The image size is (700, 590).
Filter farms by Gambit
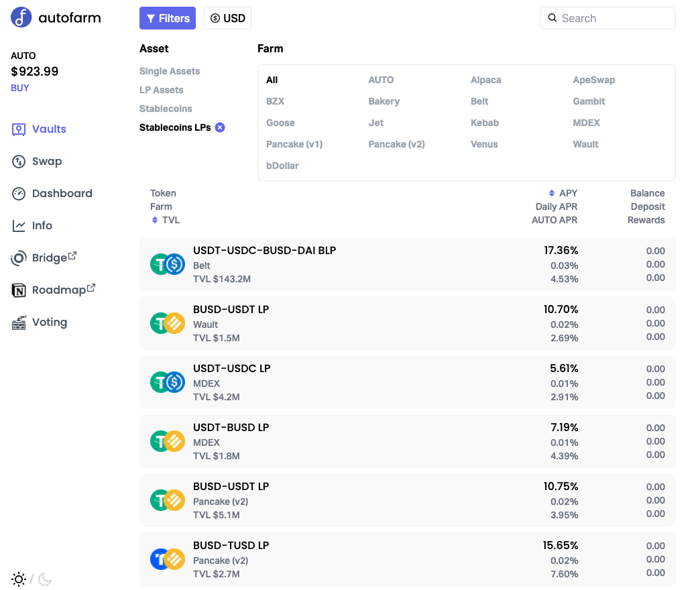click(589, 101)
